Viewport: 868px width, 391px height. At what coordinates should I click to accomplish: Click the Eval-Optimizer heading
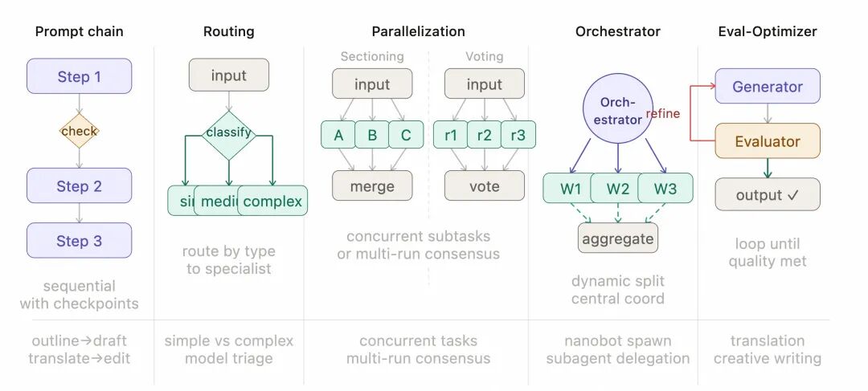(768, 32)
